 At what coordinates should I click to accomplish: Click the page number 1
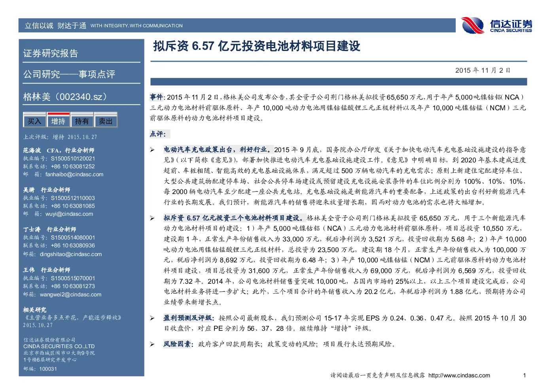pyautogui.click(x=525, y=375)
